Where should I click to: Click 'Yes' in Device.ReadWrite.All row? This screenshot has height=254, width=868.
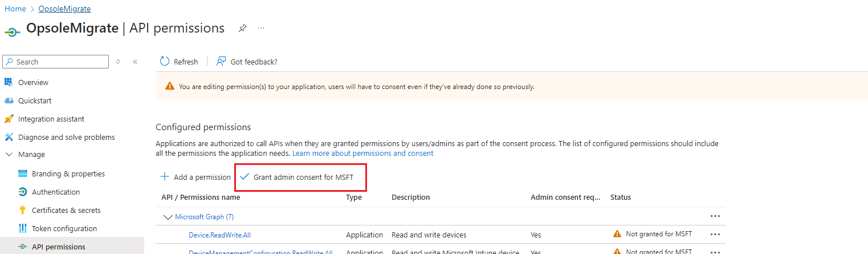tap(536, 235)
